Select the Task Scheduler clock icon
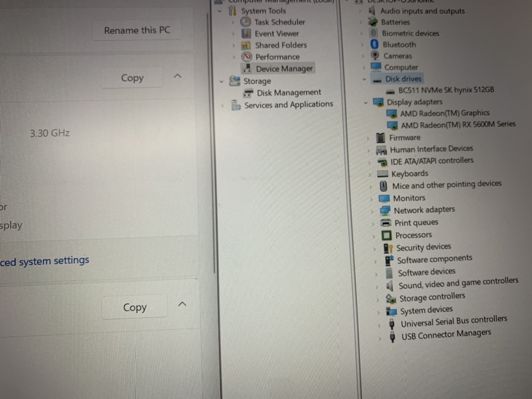The image size is (532, 399). [245, 22]
